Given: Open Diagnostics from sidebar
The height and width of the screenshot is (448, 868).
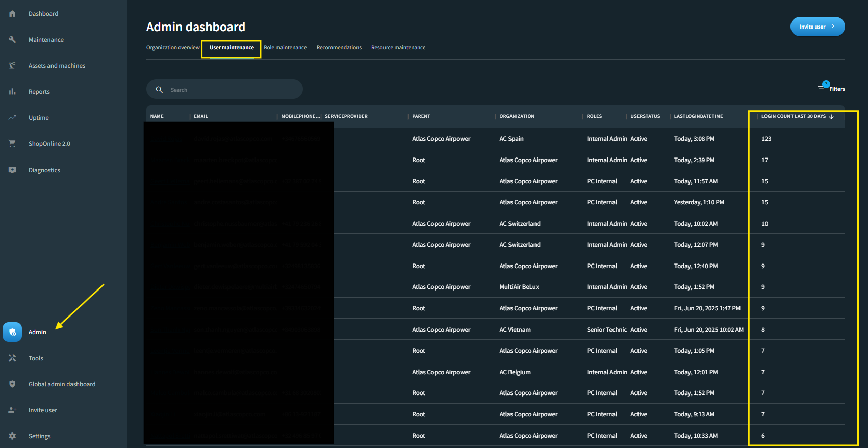Looking at the screenshot, I should coord(44,170).
